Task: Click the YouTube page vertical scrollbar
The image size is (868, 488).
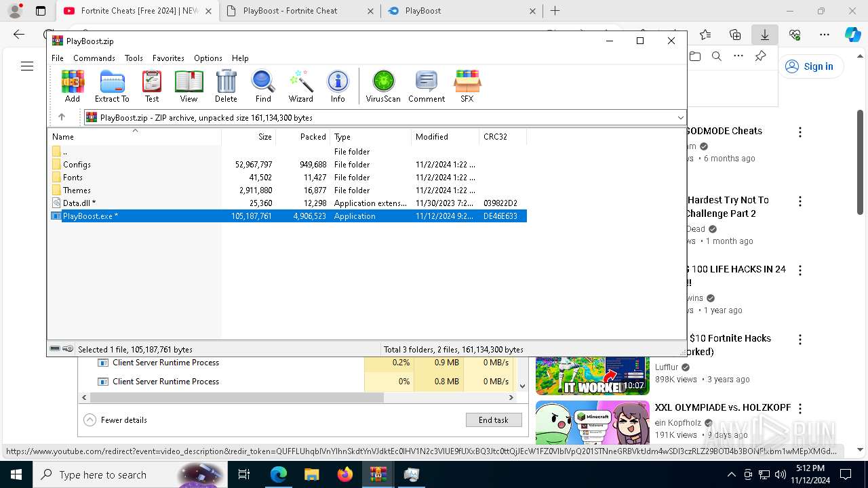Action: click(860, 163)
